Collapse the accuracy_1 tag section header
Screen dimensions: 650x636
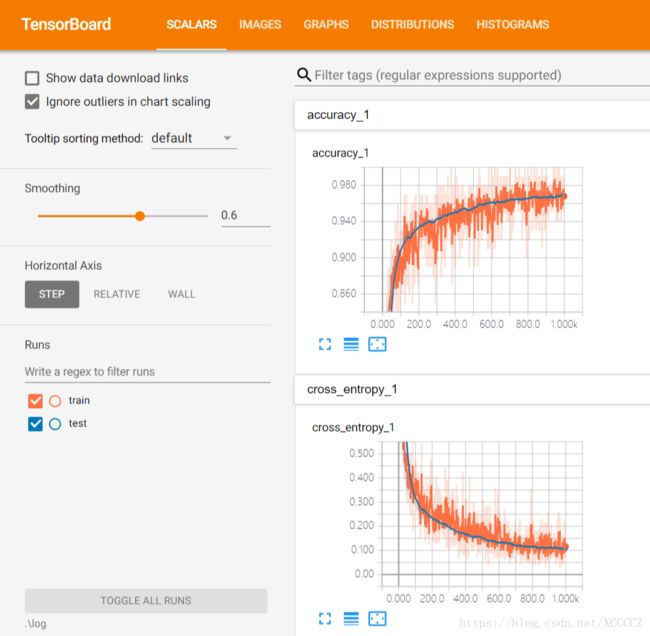point(472,115)
